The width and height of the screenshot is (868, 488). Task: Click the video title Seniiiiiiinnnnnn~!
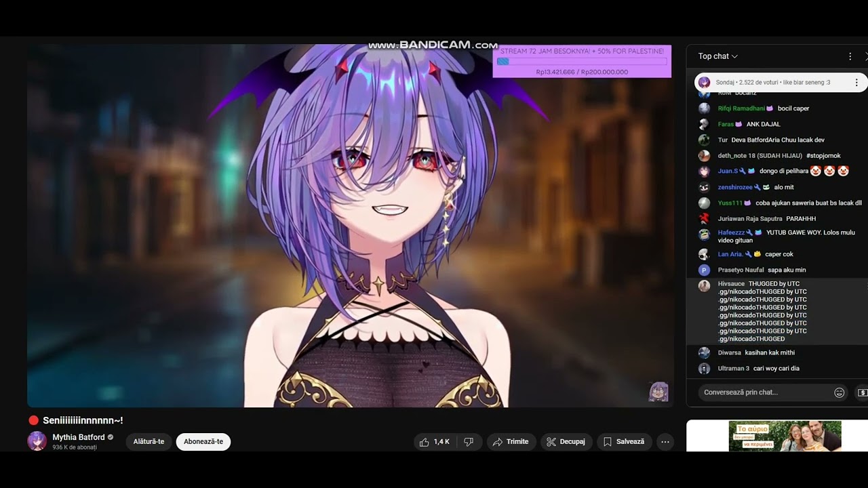pos(83,420)
